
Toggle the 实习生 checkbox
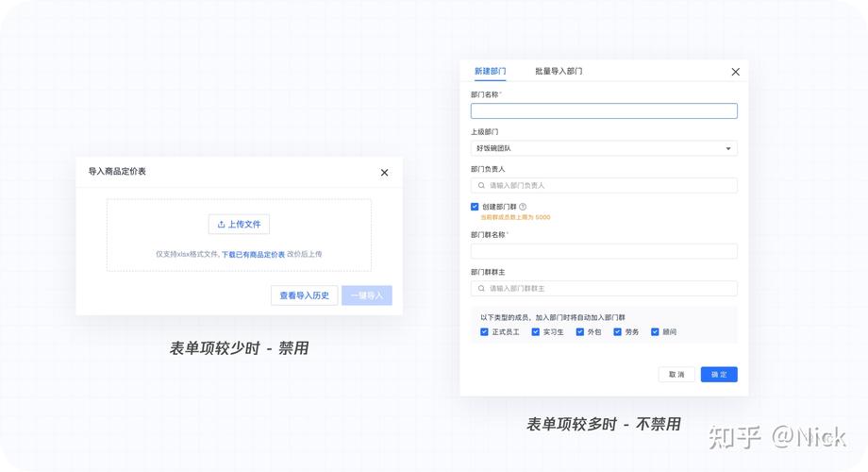[x=535, y=332]
